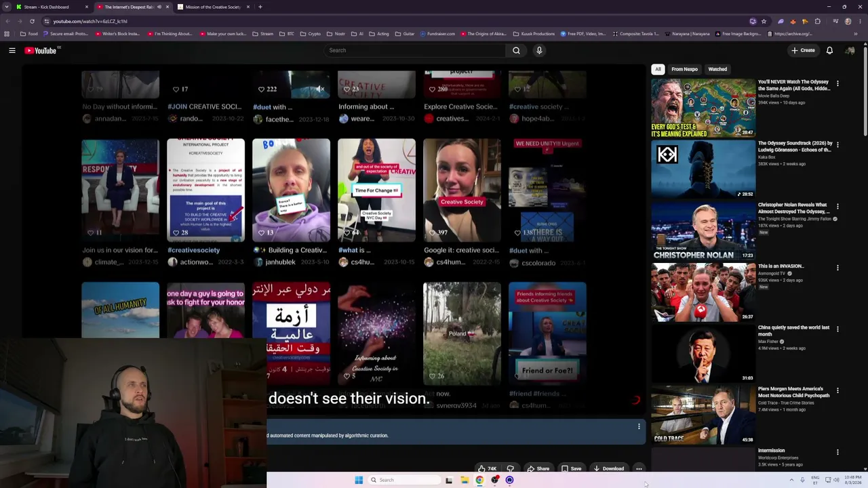Show hidden system tray icons
Image resolution: width=868 pixels, height=488 pixels.
pos(791,480)
